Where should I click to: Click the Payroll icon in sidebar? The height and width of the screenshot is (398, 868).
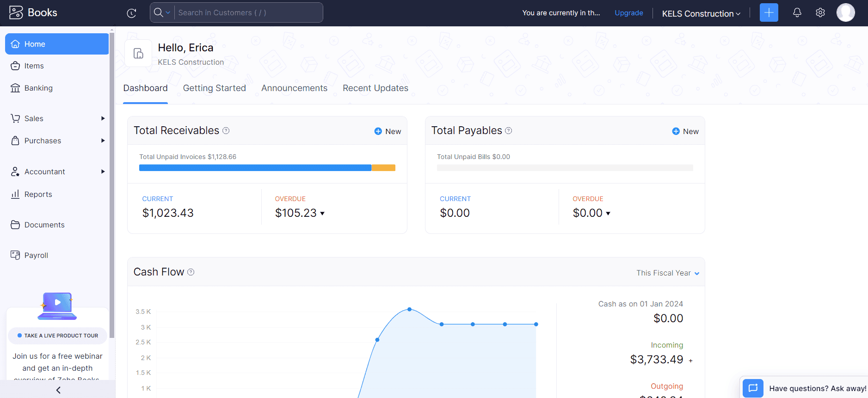15,255
